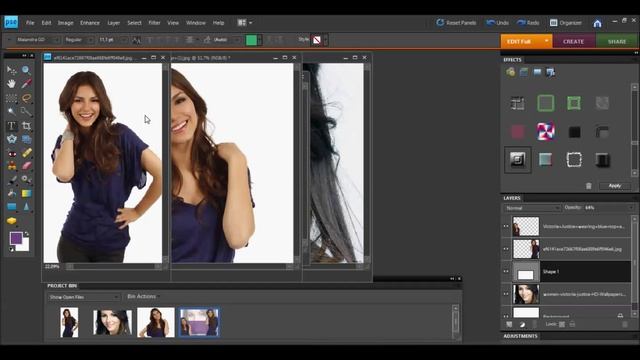Select the Red Eye Removal tool

point(11,153)
